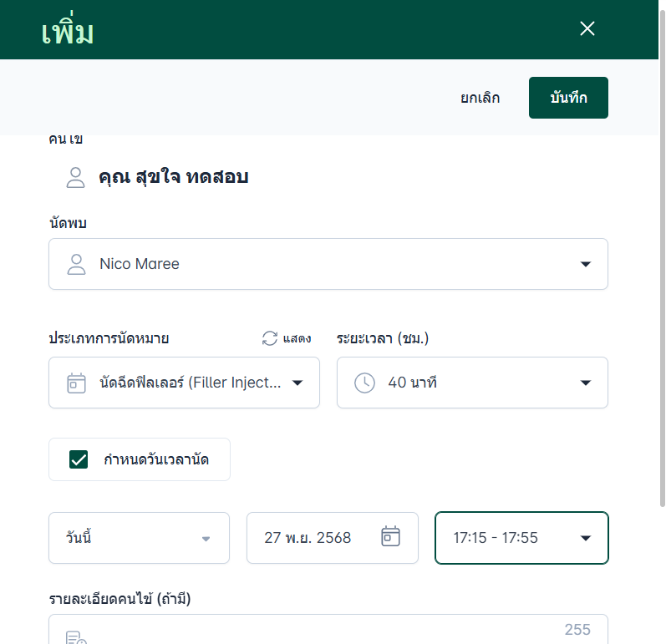The image size is (666, 644).
Task: Expand the Nico Maree dropdown arrow
Action: point(585,264)
